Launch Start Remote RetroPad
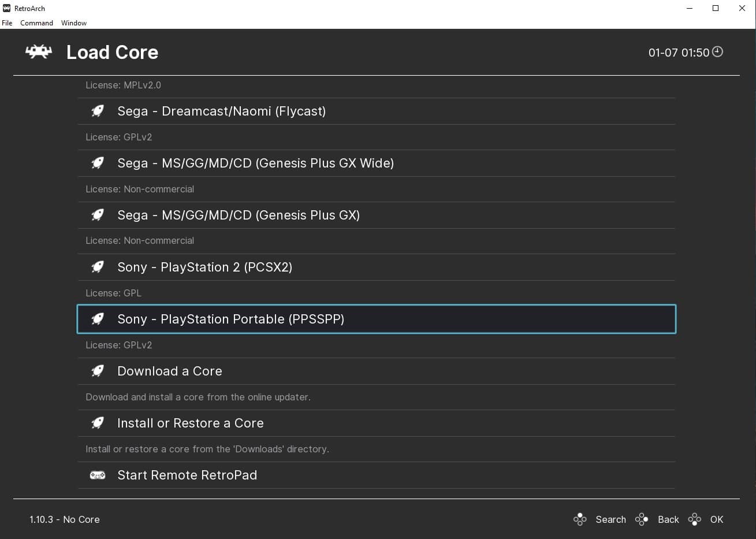Screen dimensions: 756x539 coord(377,475)
